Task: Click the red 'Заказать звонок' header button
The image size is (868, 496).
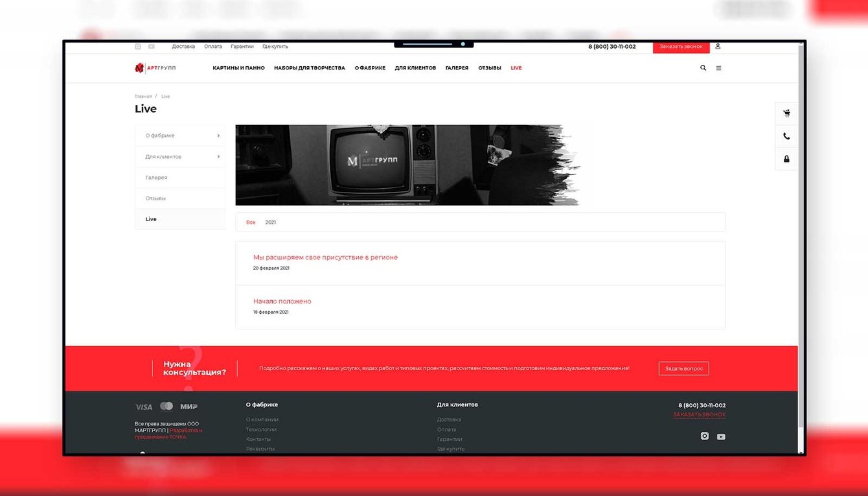Action: click(x=681, y=47)
